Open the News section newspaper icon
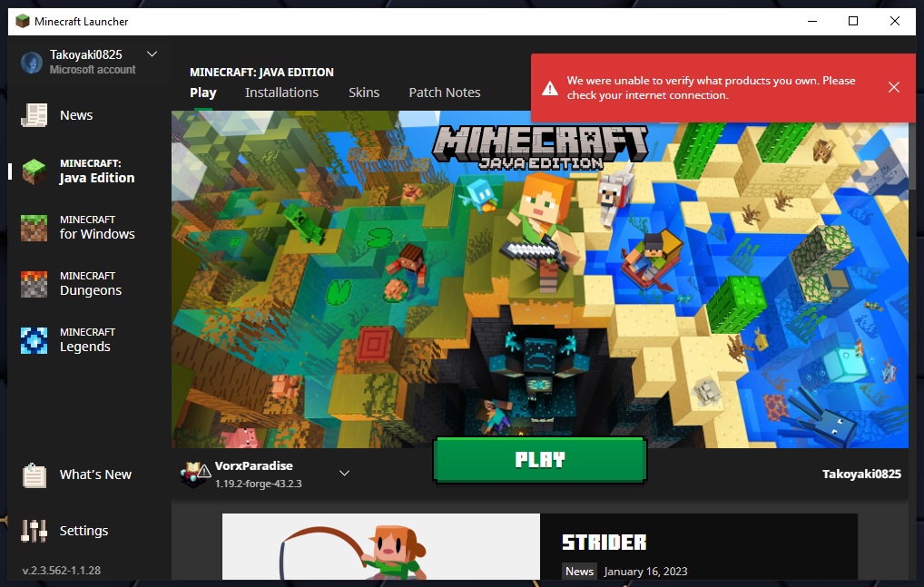 click(x=34, y=115)
